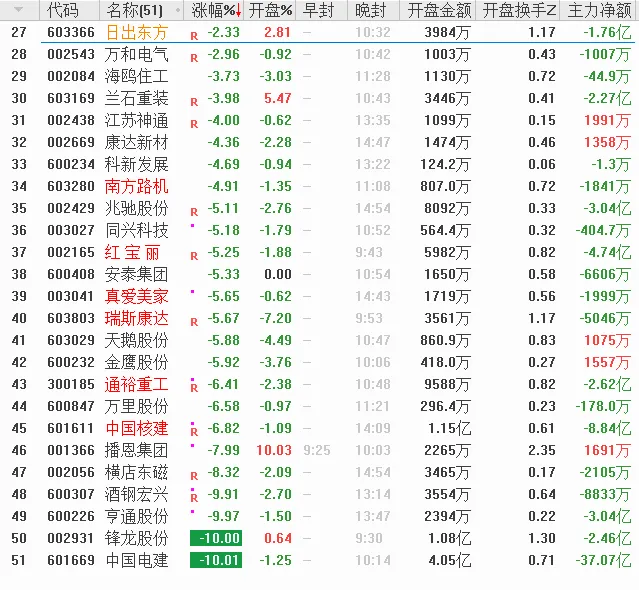Click stock code 601669
Image resolution: width=639 pixels, height=590 pixels.
[71, 560]
